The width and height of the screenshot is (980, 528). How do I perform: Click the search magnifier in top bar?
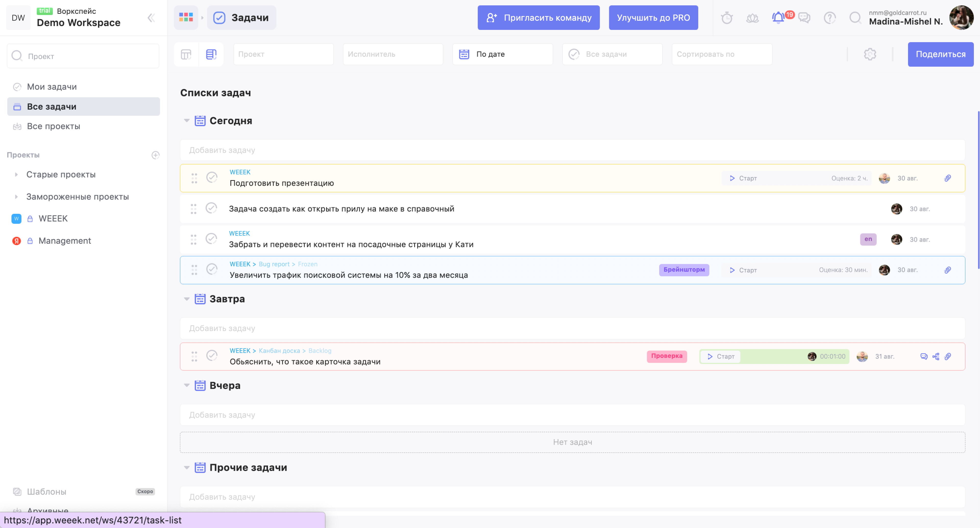pyautogui.click(x=855, y=18)
